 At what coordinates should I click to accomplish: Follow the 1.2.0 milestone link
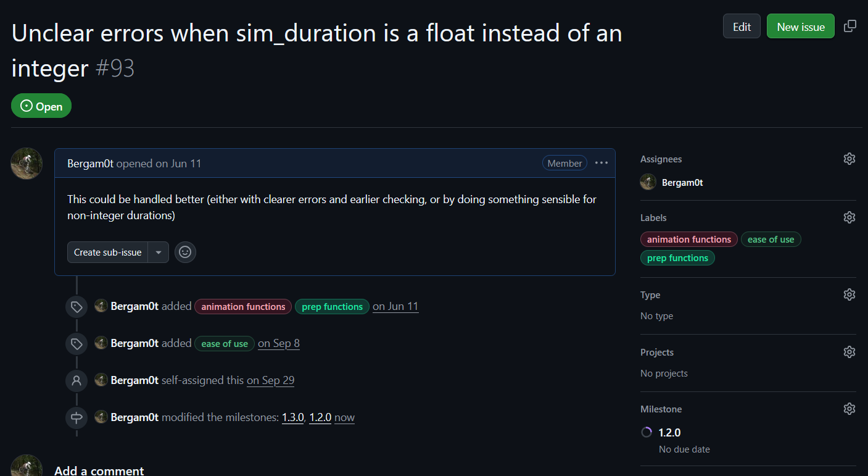pos(320,417)
